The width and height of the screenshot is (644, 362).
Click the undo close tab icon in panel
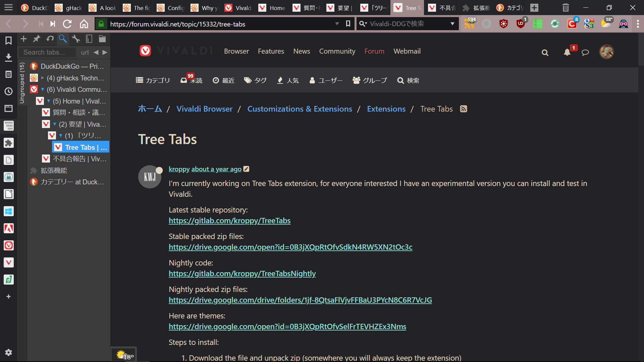(50, 39)
